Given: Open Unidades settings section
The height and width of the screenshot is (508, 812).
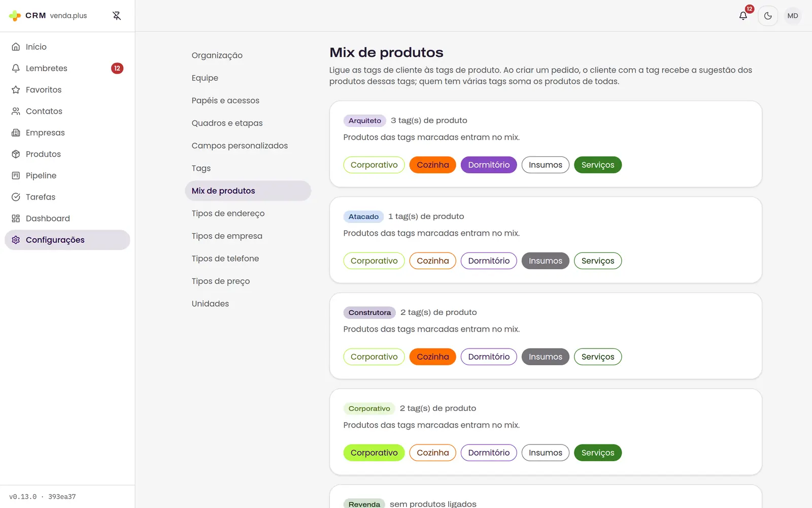Looking at the screenshot, I should [x=248, y=304].
